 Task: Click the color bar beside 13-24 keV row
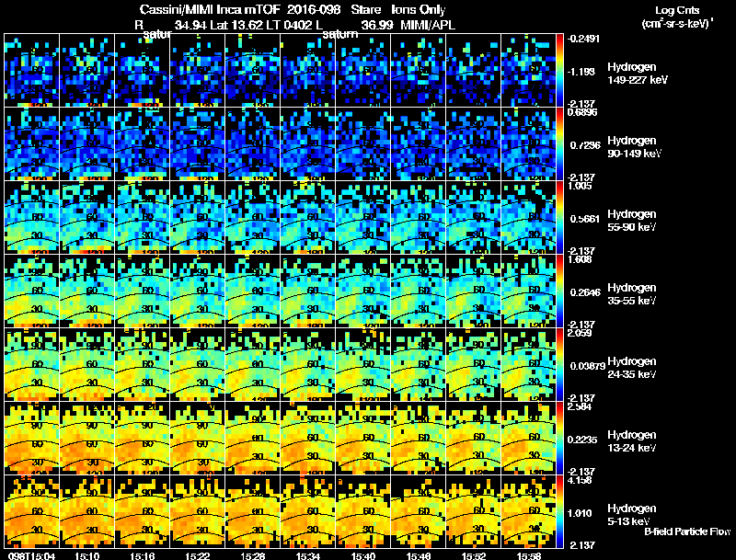point(559,439)
